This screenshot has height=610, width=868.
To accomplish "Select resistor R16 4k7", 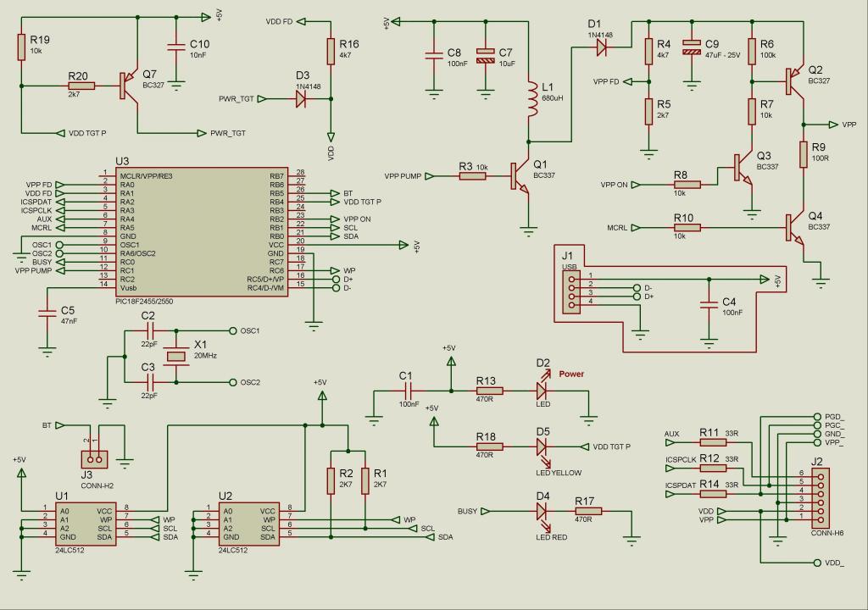I will (331, 52).
